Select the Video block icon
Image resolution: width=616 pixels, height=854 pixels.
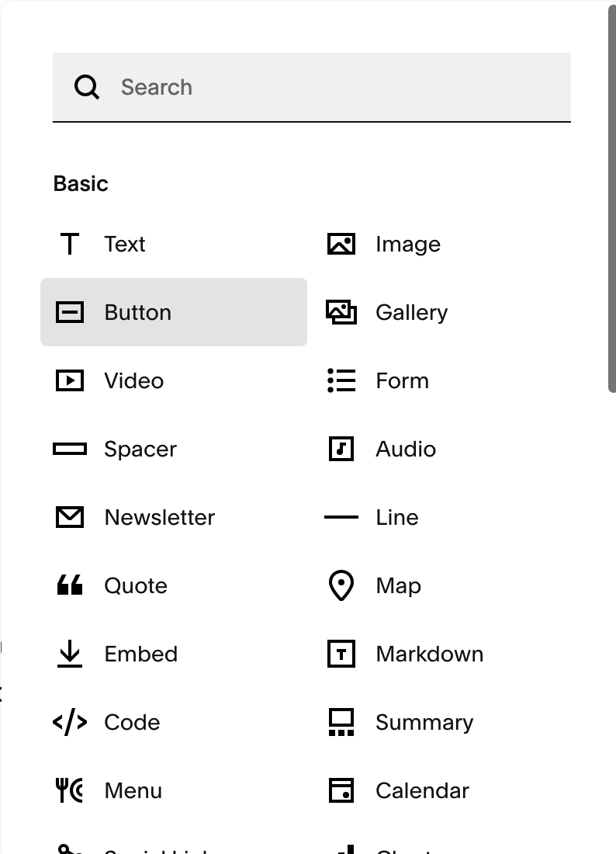point(70,380)
